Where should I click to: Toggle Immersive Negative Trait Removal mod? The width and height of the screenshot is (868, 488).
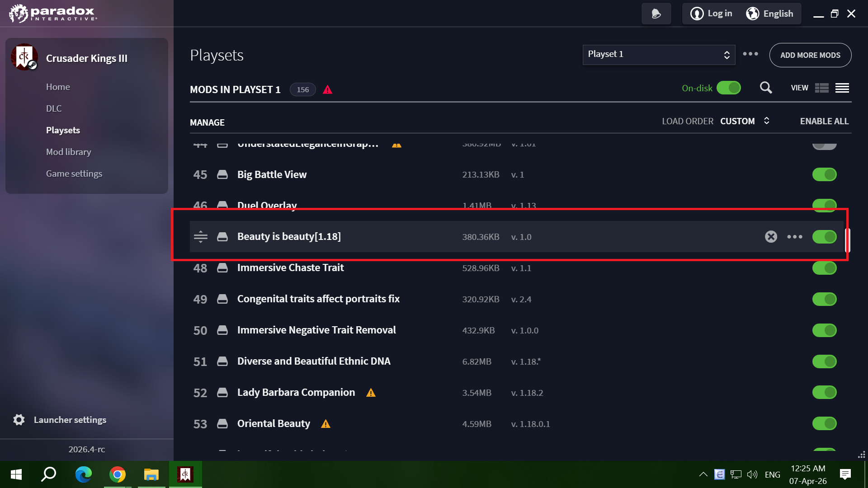(x=825, y=330)
